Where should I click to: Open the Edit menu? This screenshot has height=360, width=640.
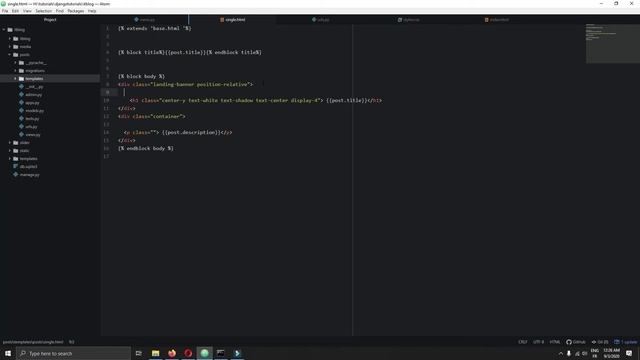[16, 11]
